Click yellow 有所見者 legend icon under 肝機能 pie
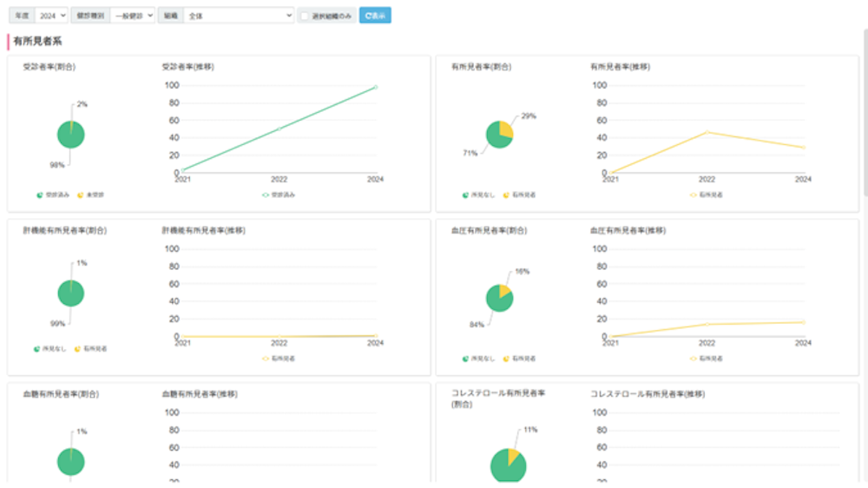Screen dimensions: 868x488 click(x=77, y=348)
